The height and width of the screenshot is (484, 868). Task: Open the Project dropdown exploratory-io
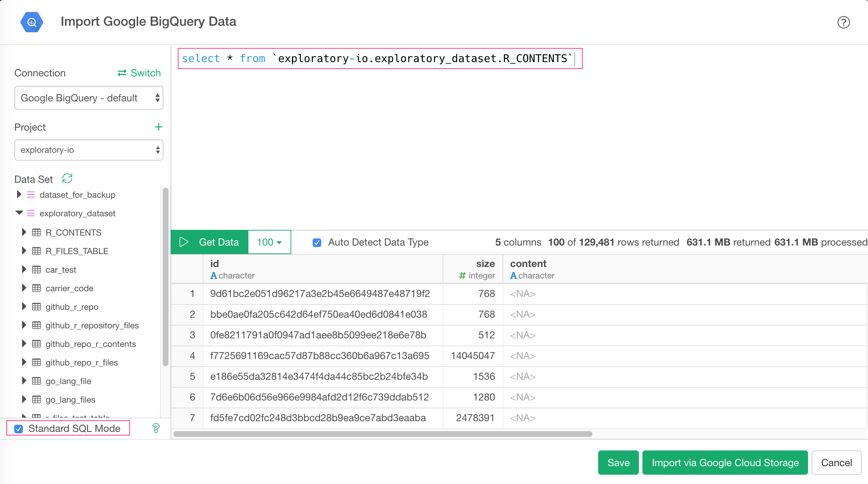pyautogui.click(x=89, y=150)
